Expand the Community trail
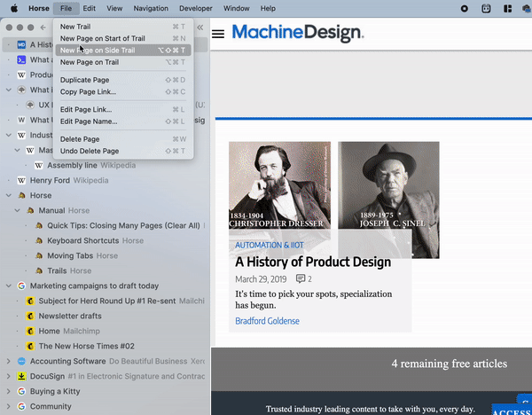 [x=9, y=406]
